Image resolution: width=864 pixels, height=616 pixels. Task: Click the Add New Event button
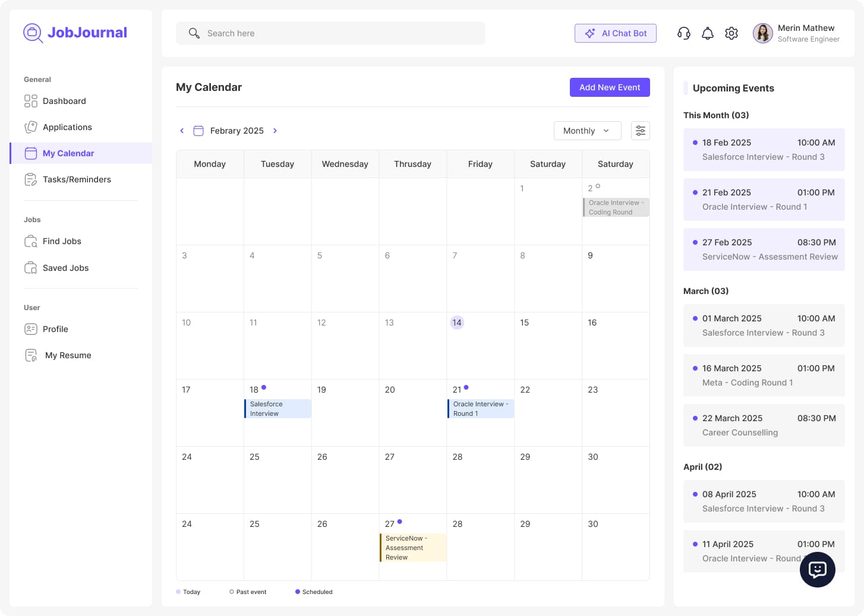[x=610, y=87]
